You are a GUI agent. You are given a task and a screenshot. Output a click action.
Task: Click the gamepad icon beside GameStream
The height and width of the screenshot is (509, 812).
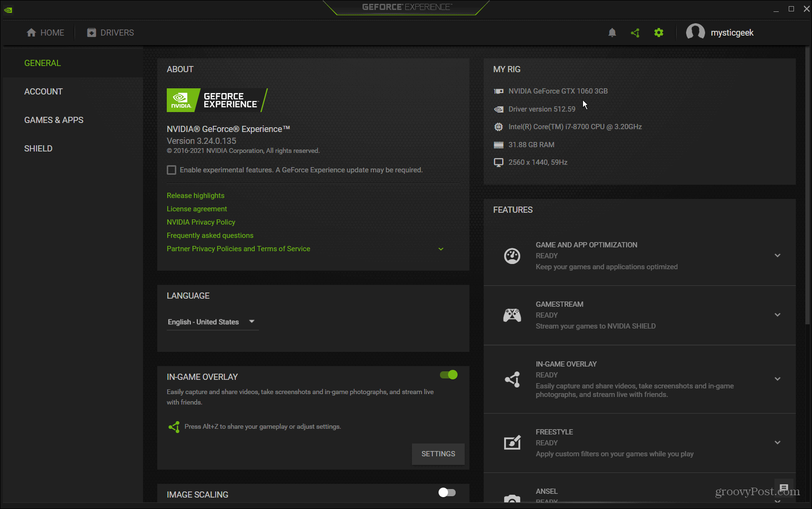pyautogui.click(x=512, y=315)
